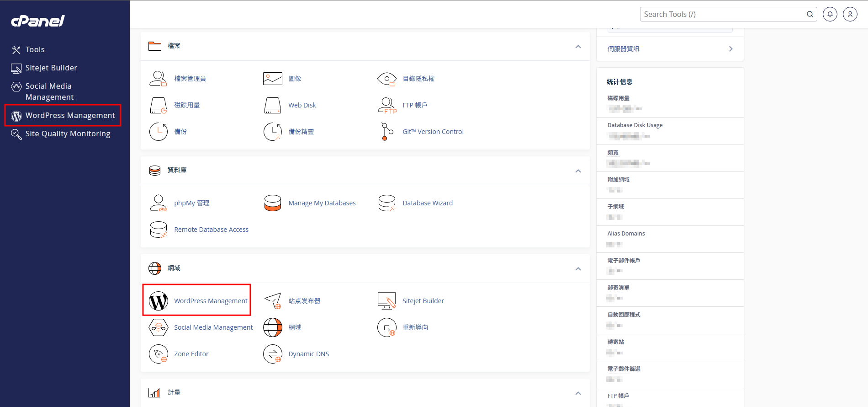Collapse the 計量 section

[x=578, y=393]
